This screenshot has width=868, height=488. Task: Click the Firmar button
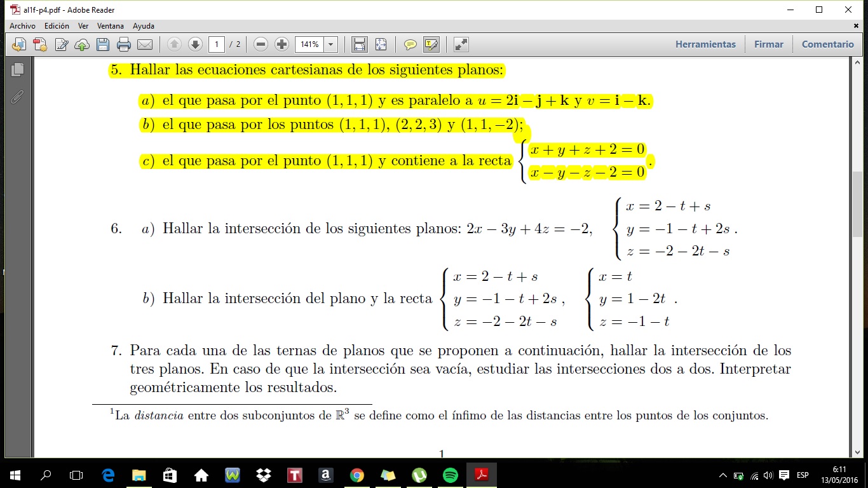[768, 44]
